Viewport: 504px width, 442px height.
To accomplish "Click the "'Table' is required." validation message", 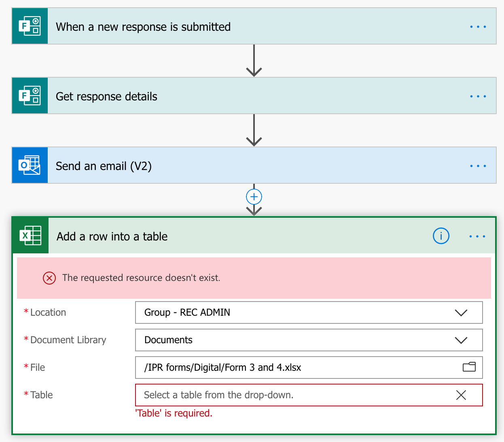I will pos(174,413).
